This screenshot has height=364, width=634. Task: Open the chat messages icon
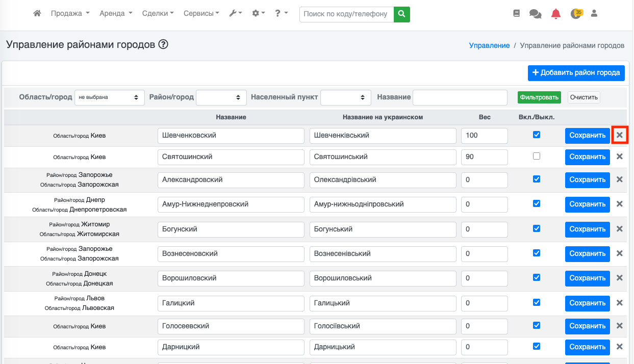(535, 14)
